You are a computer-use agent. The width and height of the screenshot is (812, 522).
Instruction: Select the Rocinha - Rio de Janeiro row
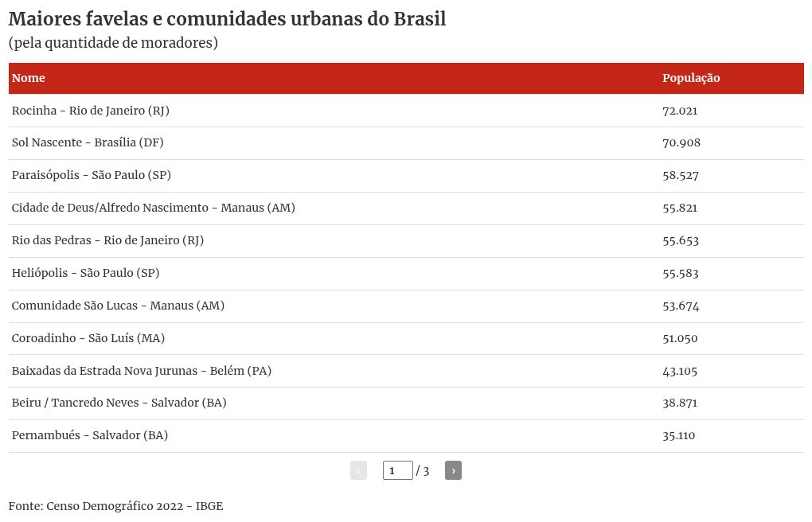91,111
